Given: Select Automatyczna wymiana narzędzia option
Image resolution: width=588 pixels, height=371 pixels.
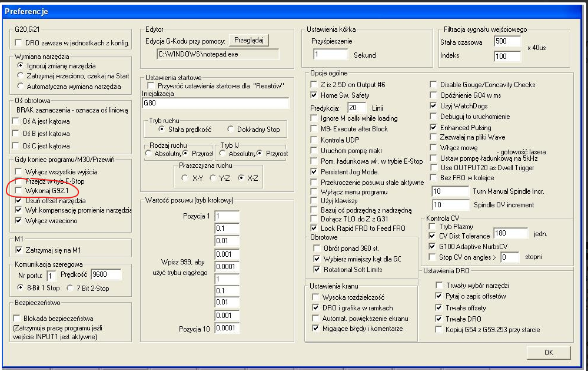Looking at the screenshot, I should [20, 87].
